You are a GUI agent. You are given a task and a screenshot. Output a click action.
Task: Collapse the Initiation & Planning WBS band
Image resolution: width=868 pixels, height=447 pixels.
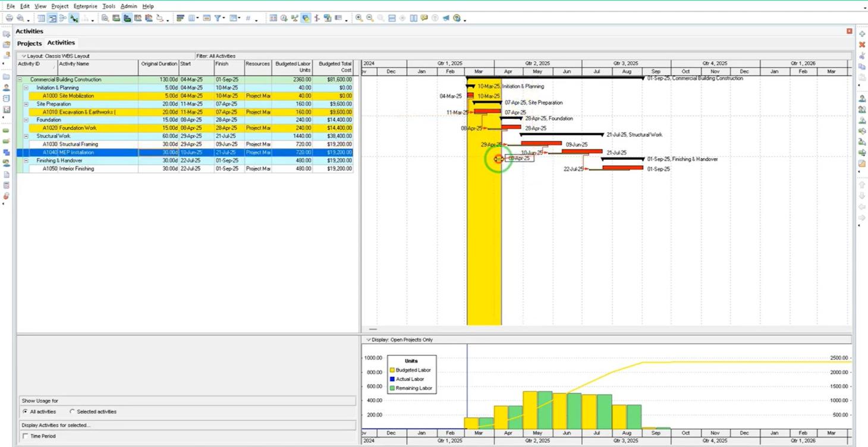point(26,87)
